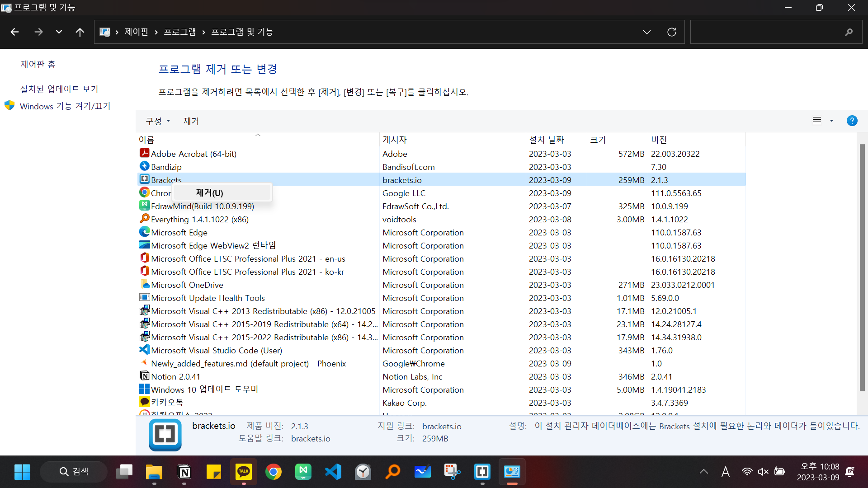
Task: Go back with the back arrow
Action: pos(14,32)
